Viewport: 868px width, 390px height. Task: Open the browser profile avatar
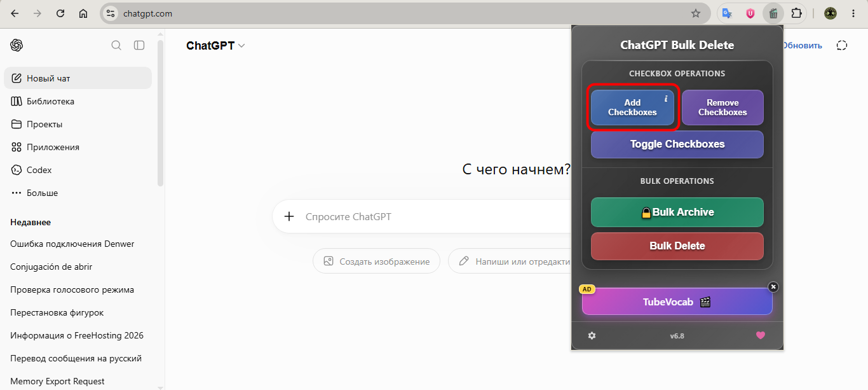tap(831, 13)
